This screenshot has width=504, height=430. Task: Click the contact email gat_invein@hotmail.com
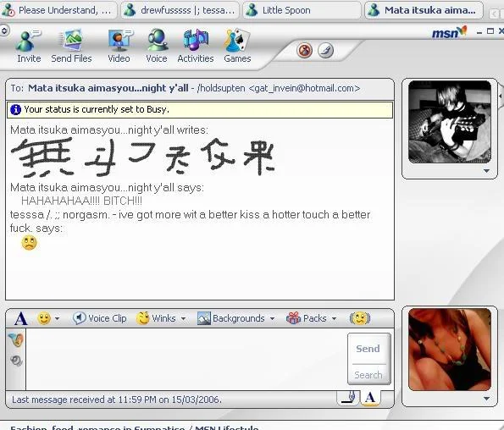(304, 88)
